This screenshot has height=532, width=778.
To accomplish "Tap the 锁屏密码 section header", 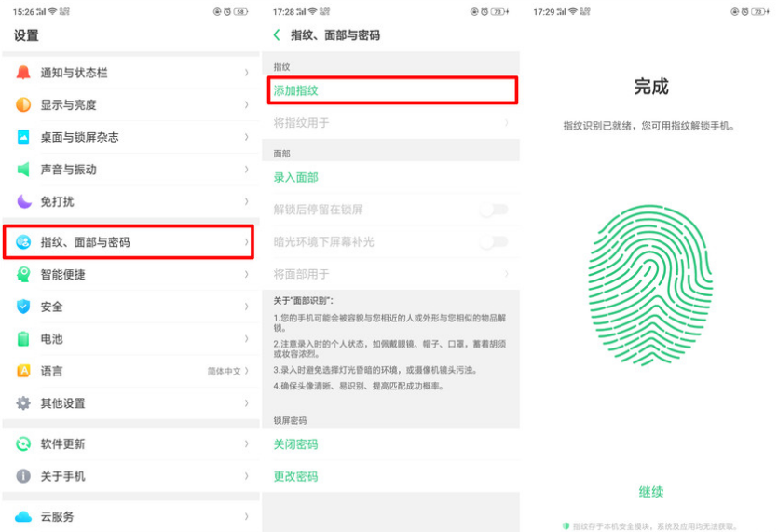I will [290, 420].
